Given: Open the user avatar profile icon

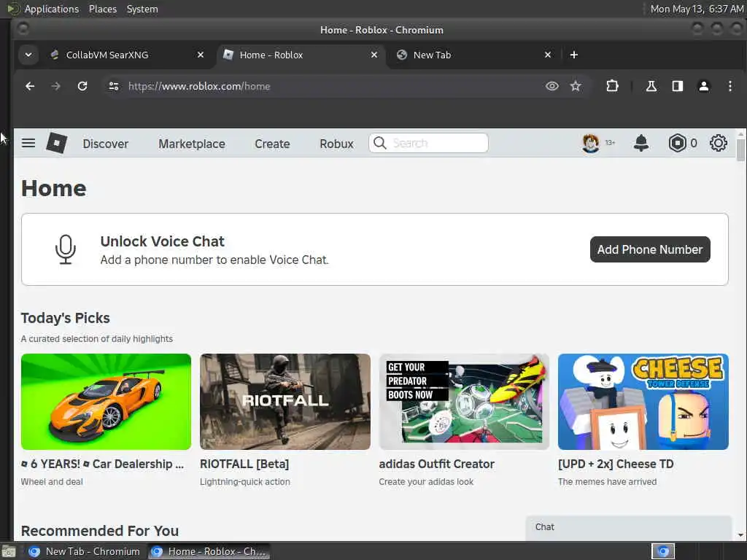Looking at the screenshot, I should point(591,143).
